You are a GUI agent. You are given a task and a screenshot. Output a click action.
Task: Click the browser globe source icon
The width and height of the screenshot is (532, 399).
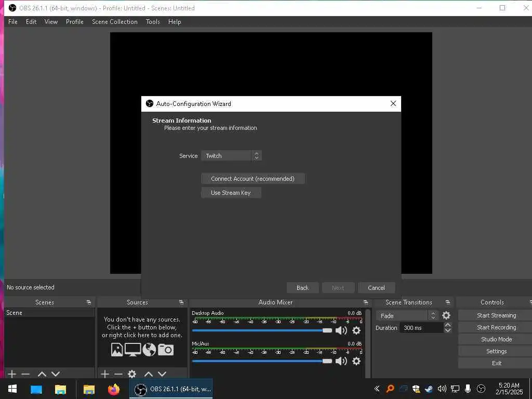(149, 350)
